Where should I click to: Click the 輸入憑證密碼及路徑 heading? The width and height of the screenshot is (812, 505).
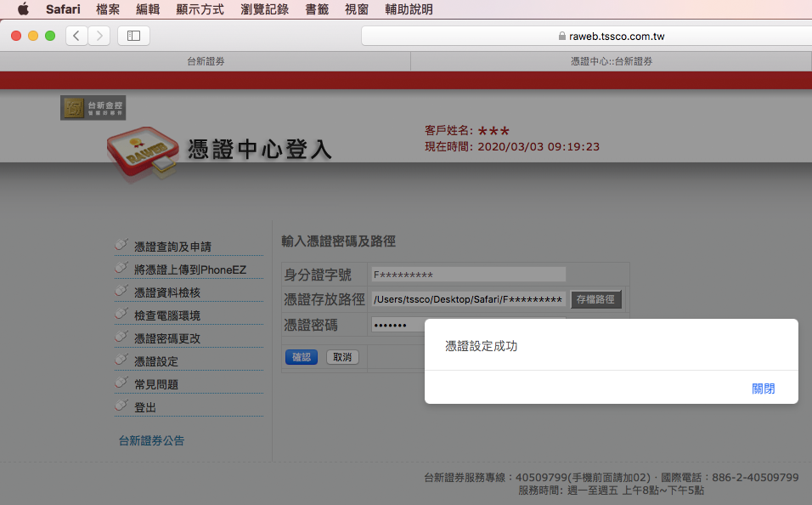tap(339, 241)
